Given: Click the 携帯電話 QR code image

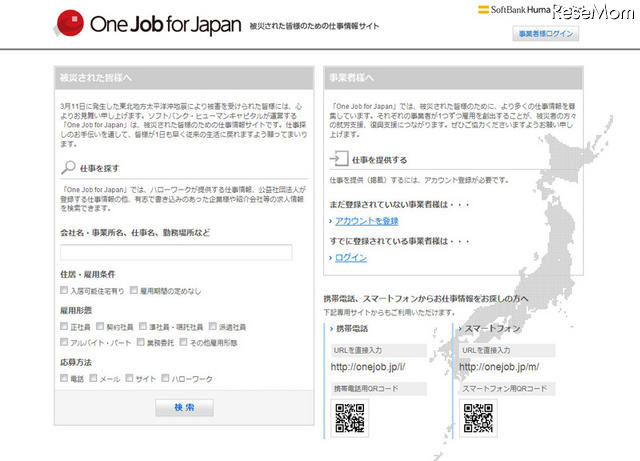Looking at the screenshot, I should 349,418.
